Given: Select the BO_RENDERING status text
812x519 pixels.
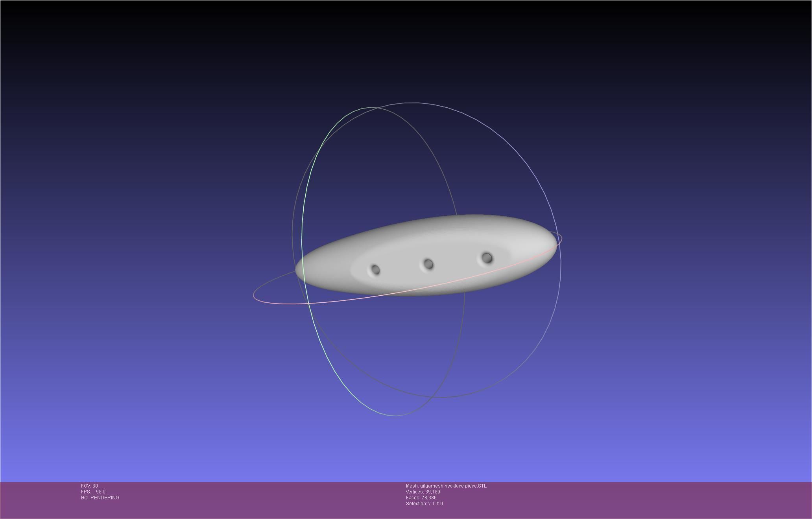Looking at the screenshot, I should pos(100,498).
